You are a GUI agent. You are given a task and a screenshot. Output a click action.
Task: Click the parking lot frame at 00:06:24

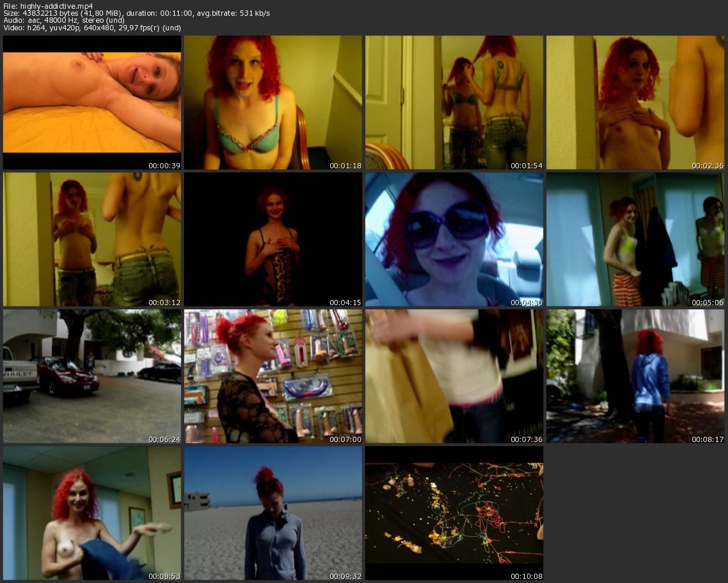pos(92,376)
